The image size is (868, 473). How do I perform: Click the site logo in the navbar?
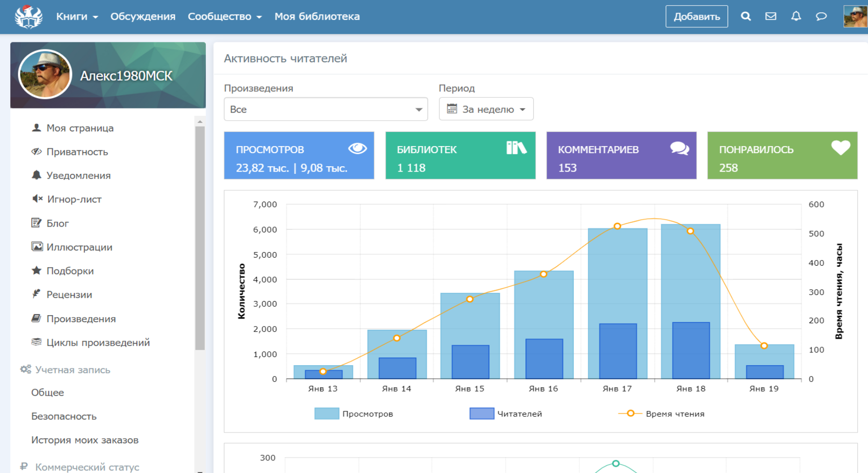29,16
